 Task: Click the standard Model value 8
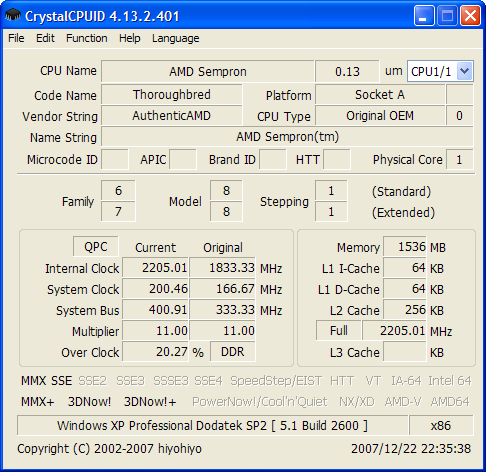[226, 191]
